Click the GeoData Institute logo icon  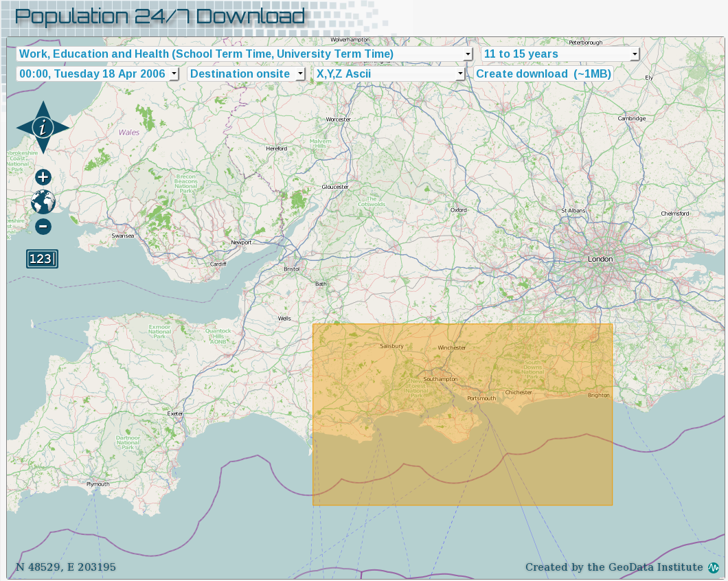tap(713, 567)
